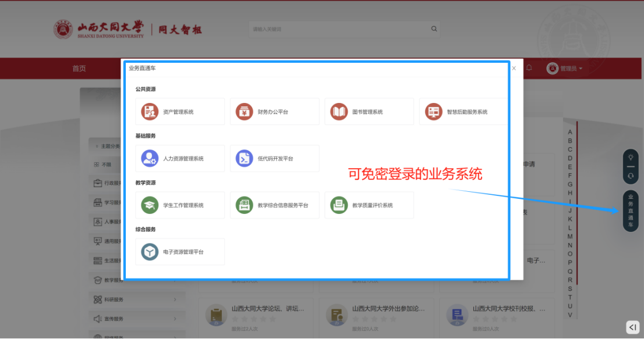
Task: Close the 业务直通车 dialog
Action: [514, 69]
